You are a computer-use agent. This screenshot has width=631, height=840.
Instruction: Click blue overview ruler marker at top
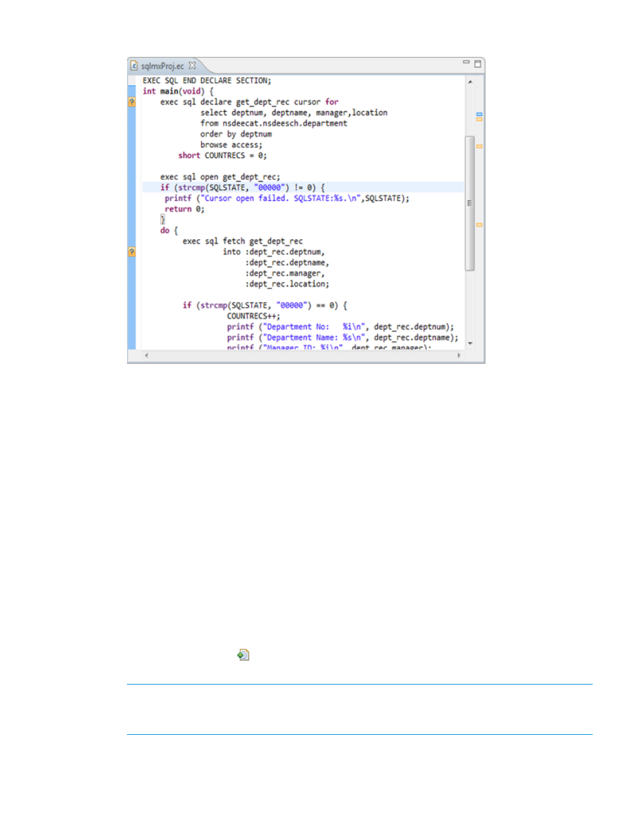point(480,114)
